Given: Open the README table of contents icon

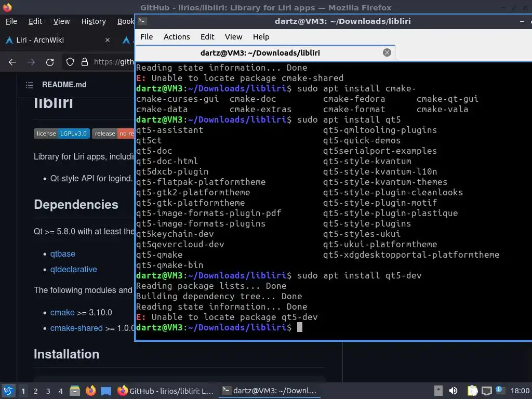Looking at the screenshot, I should (30, 85).
